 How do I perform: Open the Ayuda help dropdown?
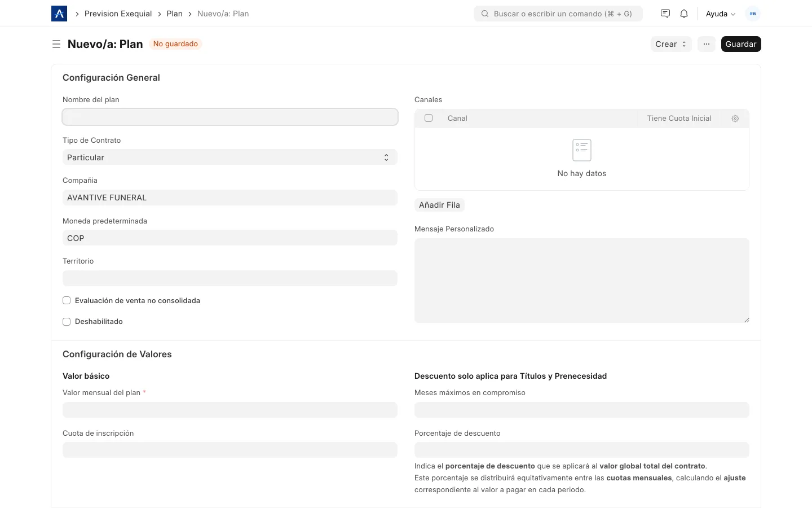click(721, 14)
